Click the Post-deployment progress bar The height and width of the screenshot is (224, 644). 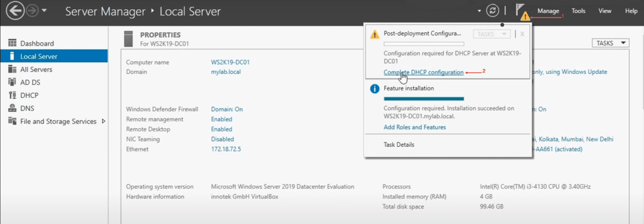424,44
